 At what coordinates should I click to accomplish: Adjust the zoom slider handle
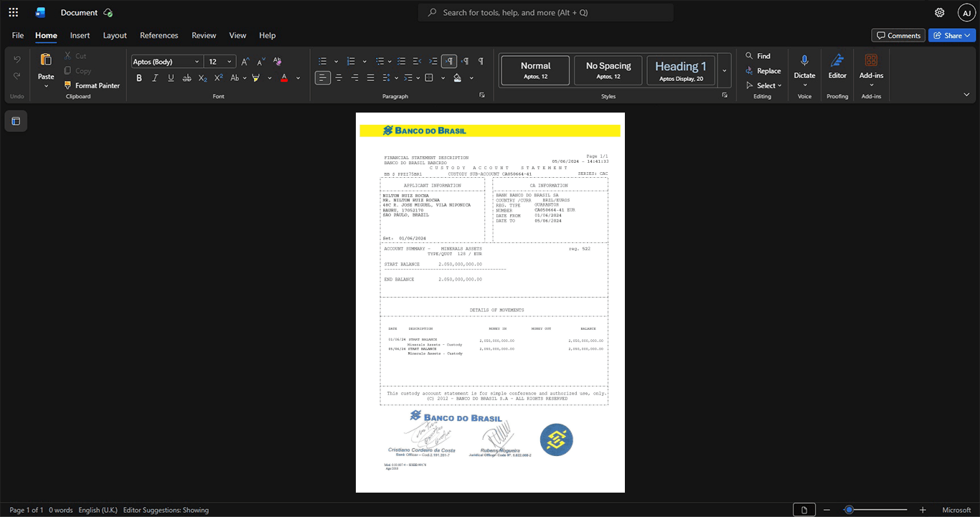[x=849, y=510]
